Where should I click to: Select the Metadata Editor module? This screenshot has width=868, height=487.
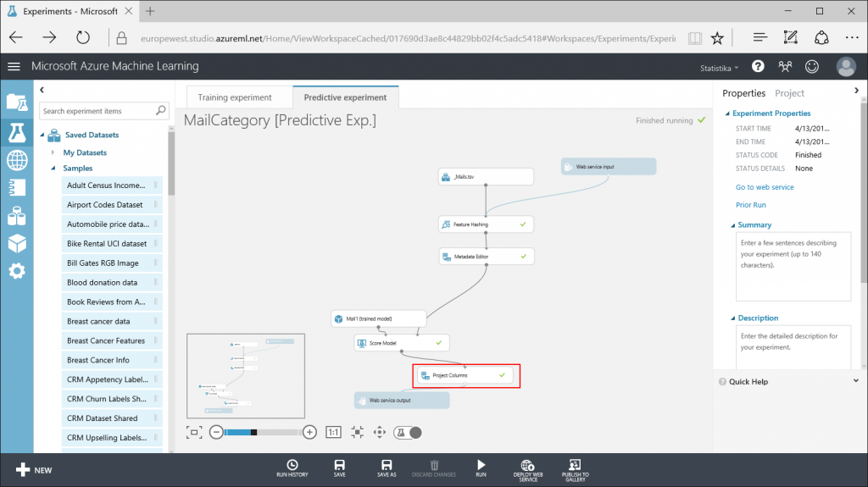pos(486,257)
